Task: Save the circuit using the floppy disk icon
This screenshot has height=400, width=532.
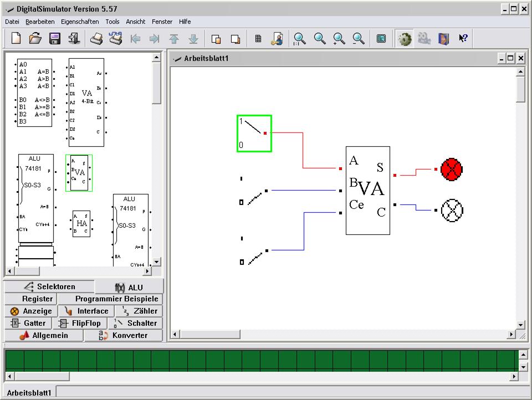Action: click(x=55, y=39)
